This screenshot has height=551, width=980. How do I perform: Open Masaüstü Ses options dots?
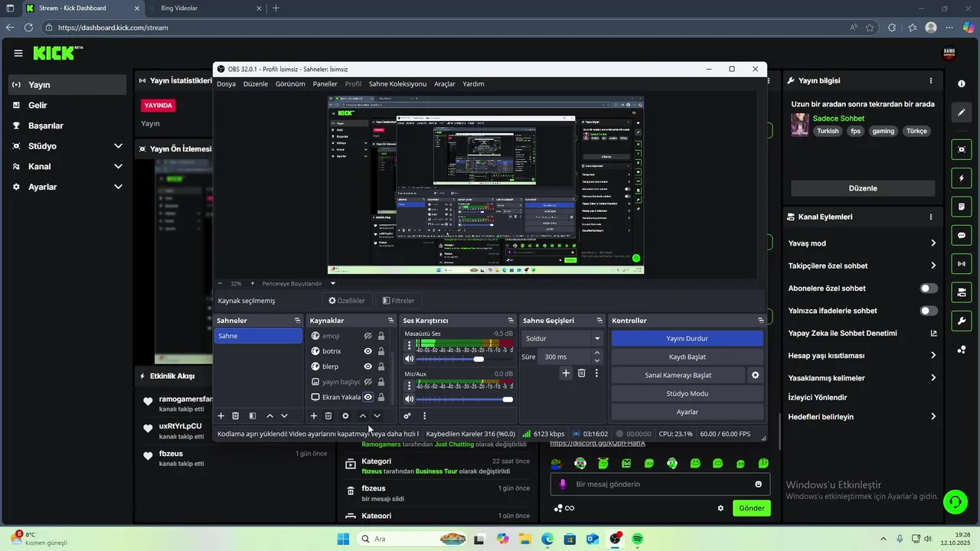coord(409,345)
